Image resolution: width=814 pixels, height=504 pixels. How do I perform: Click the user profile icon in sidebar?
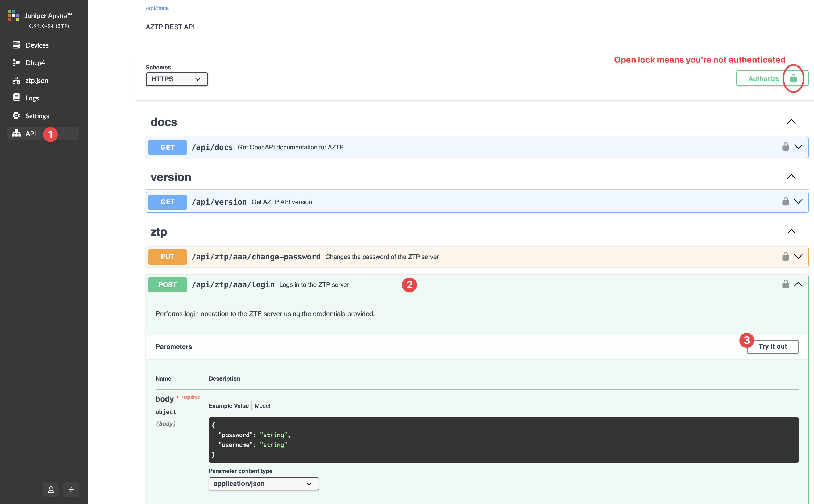(x=51, y=489)
